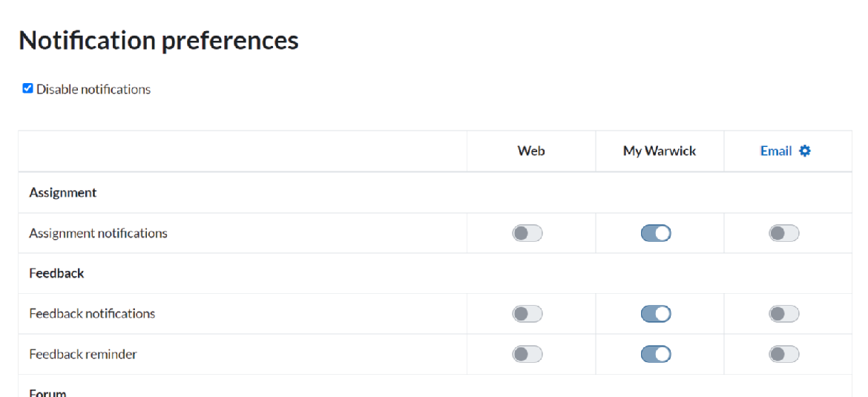This screenshot has width=868, height=397.
Task: Disable My Warwick Feedback notifications toggle
Action: [x=656, y=314]
